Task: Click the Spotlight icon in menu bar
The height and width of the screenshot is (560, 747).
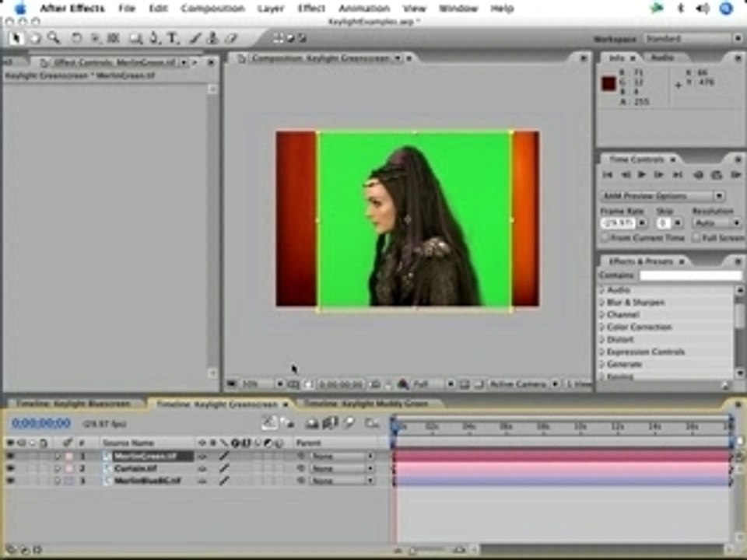Action: pyautogui.click(x=726, y=8)
